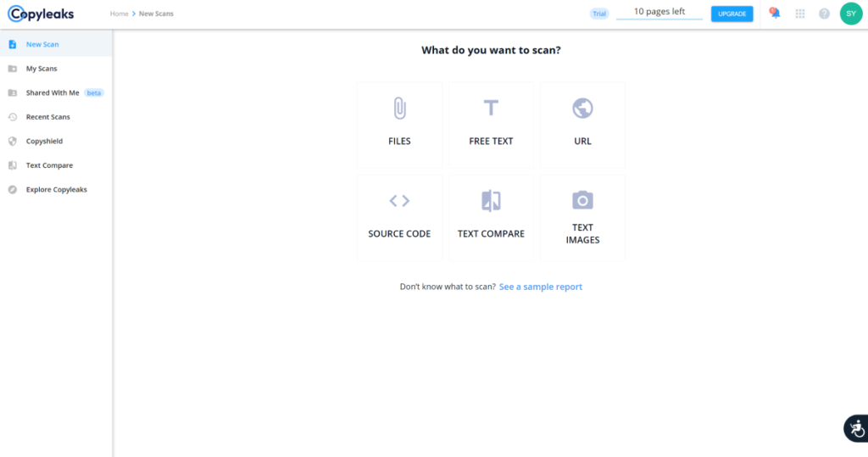Viewport: 868px width, 457px height.
Task: Open Explore Copyleaks in sidebar
Action: (56, 189)
